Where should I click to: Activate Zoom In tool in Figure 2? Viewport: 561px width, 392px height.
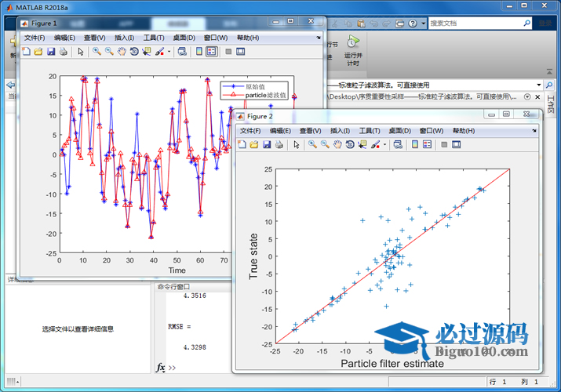coord(312,144)
